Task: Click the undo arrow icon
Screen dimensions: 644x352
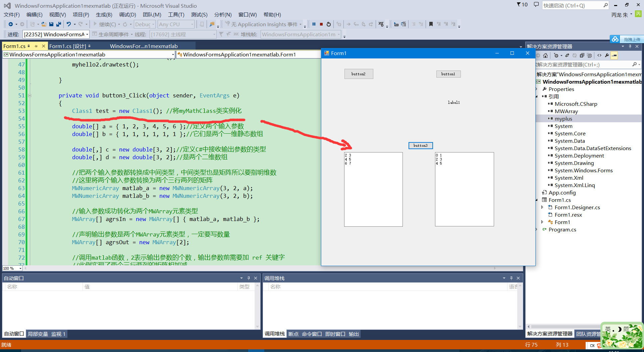Action: coord(69,24)
